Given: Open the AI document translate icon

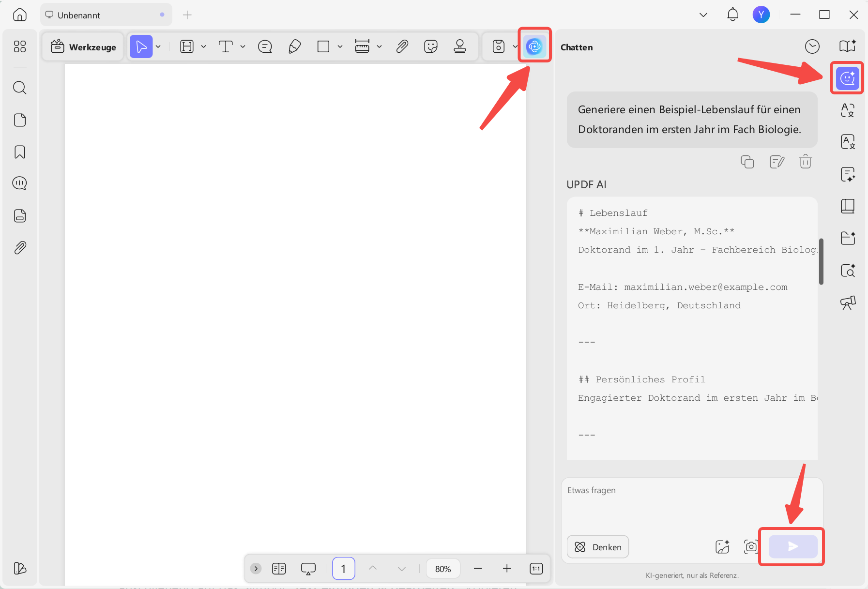Looking at the screenshot, I should coord(848,142).
